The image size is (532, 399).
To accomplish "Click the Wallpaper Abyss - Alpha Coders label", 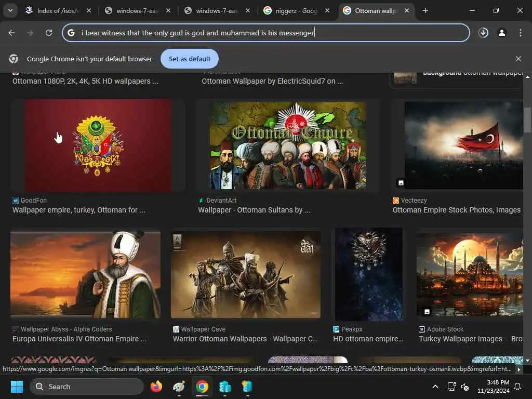I will (x=66, y=329).
